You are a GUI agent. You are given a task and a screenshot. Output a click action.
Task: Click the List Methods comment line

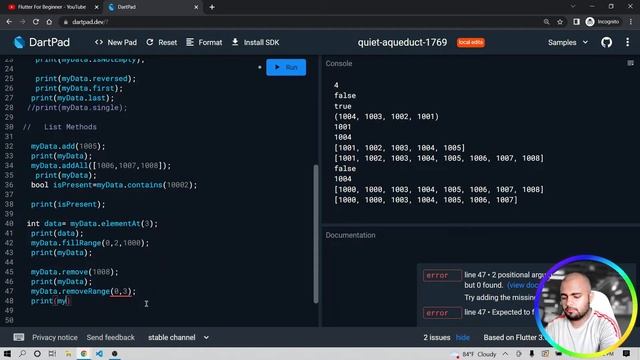pyautogui.click(x=60, y=127)
